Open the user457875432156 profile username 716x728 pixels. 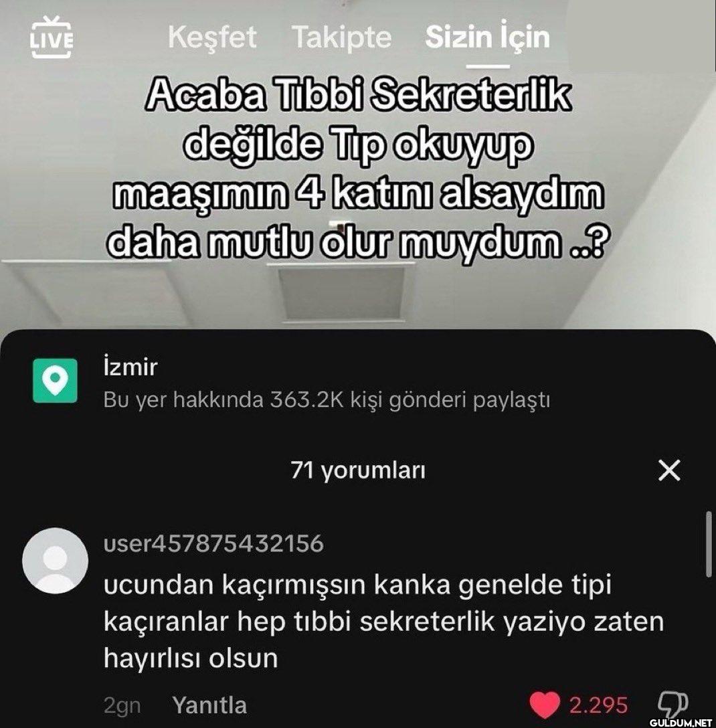(213, 543)
